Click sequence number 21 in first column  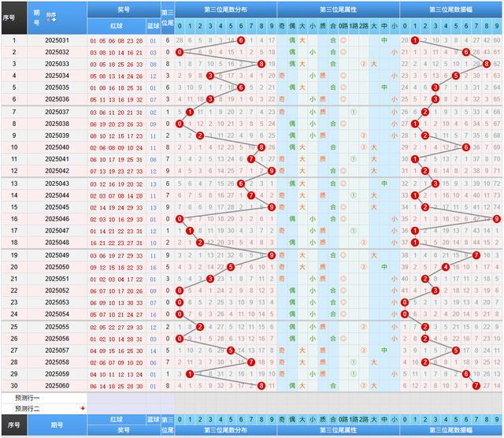click(x=14, y=279)
